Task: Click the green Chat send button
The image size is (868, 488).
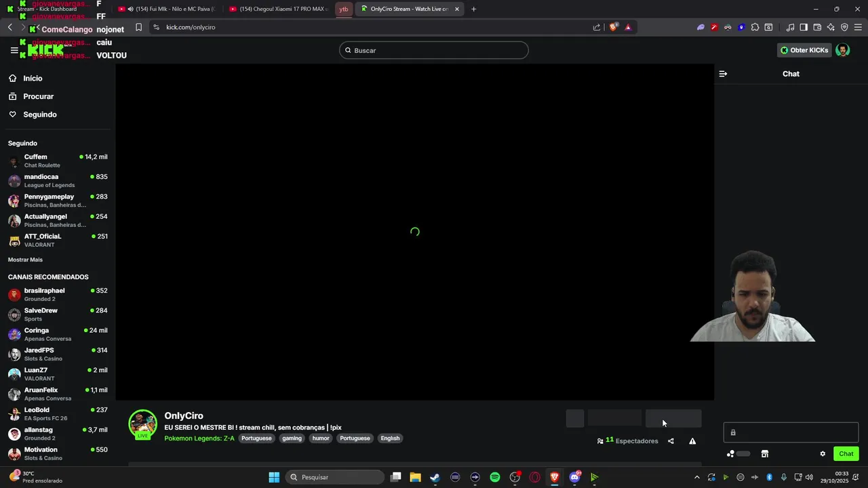Action: pyautogui.click(x=846, y=454)
